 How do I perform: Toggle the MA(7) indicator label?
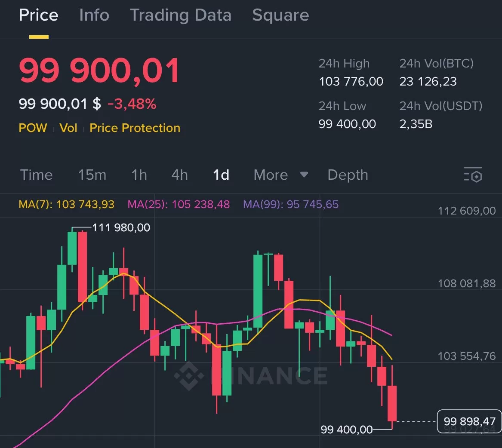point(66,205)
